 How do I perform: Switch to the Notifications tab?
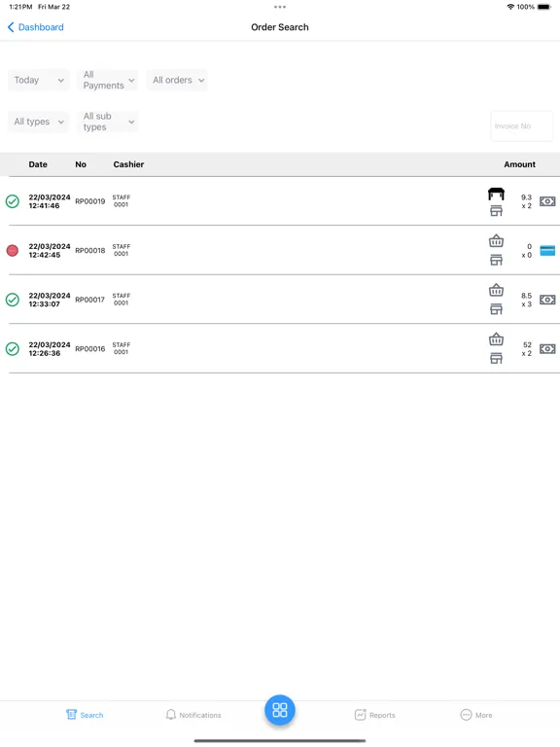tap(193, 715)
